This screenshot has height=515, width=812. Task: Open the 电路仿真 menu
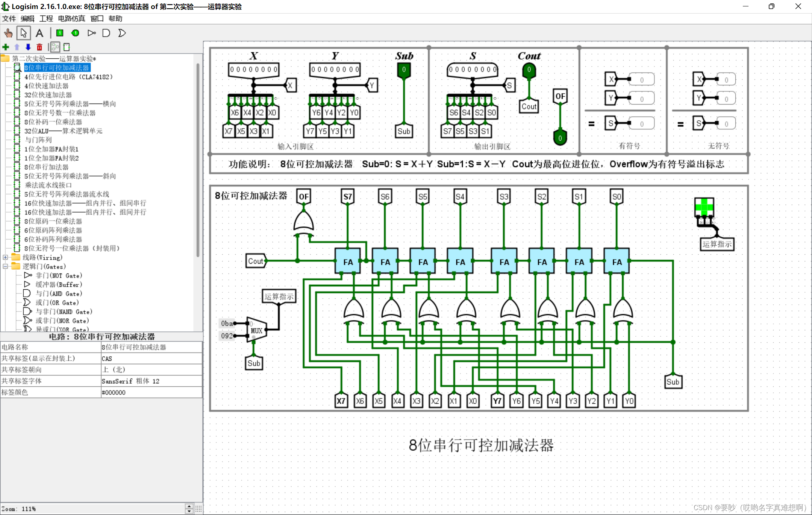(x=71, y=18)
